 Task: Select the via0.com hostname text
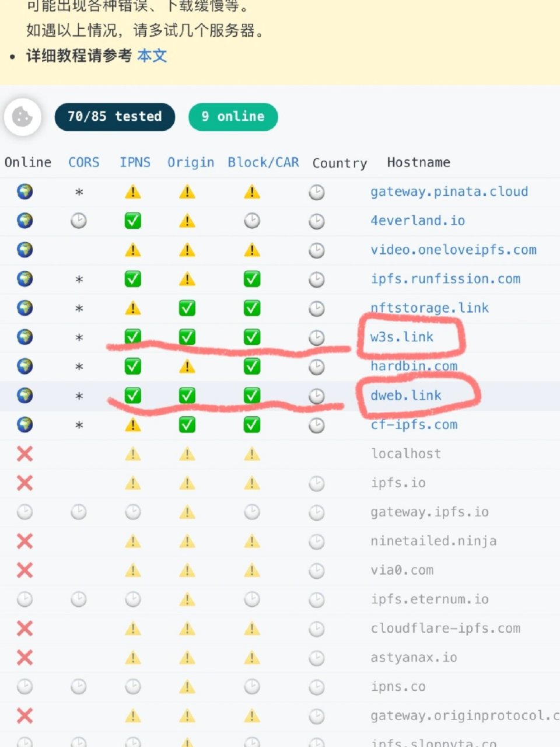[402, 570]
